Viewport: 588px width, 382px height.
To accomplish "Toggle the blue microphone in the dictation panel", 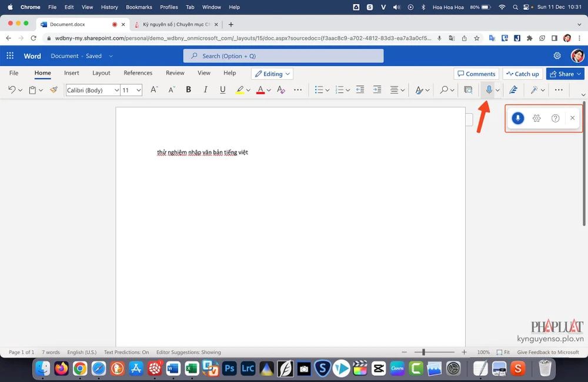I will 517,118.
